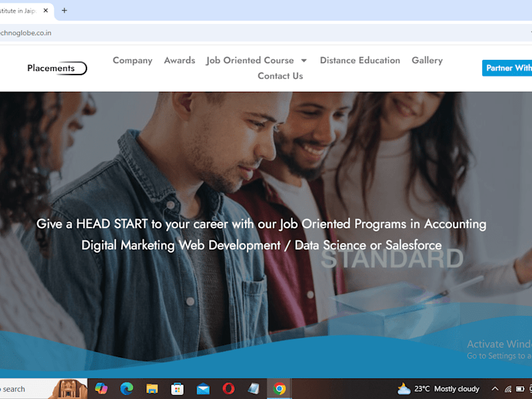Viewport: 532px width, 399px height.
Task: Launch Microsoft Edge from taskbar
Action: pos(126,388)
